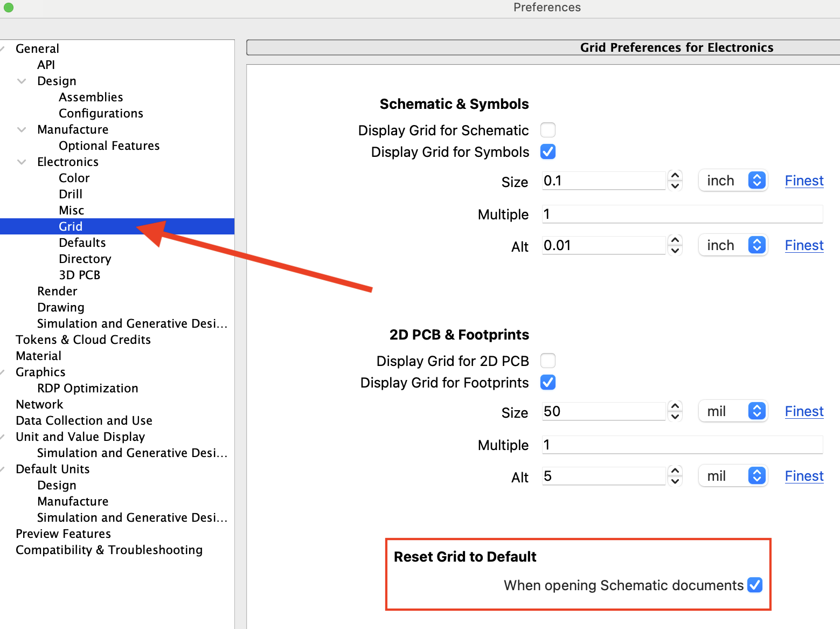Screen dimensions: 840x629
Task: Open the Color preferences page
Action: pyautogui.click(x=74, y=177)
